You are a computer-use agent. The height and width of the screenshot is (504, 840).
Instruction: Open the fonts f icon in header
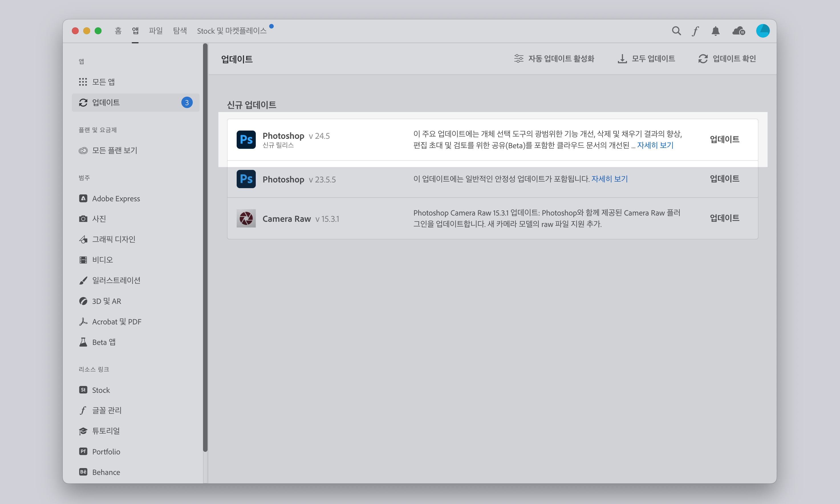pyautogui.click(x=696, y=31)
